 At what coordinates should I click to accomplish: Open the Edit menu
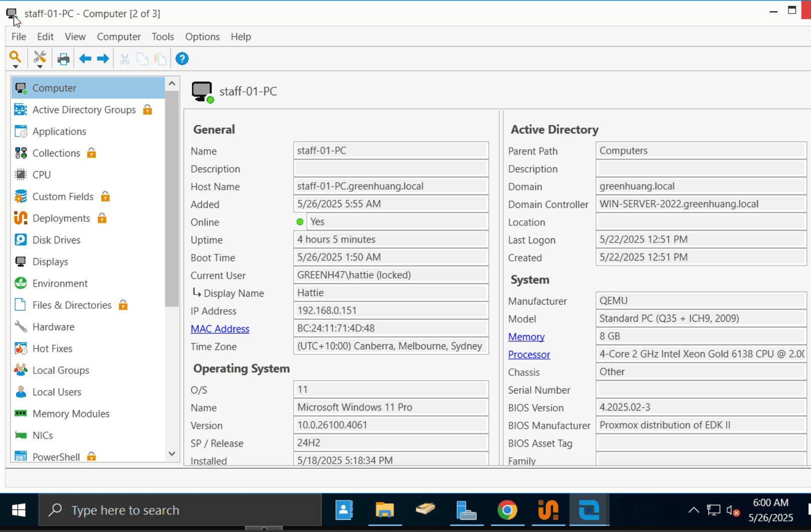(x=45, y=37)
